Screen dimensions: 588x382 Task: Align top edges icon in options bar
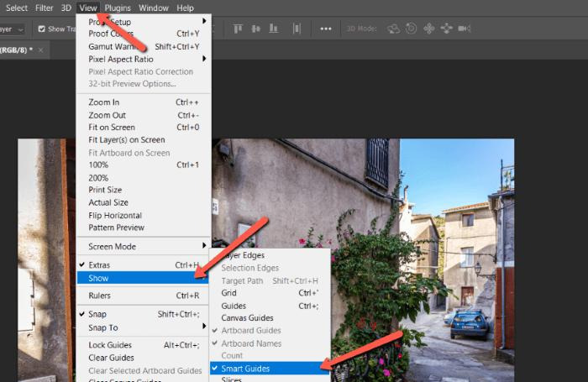238,29
